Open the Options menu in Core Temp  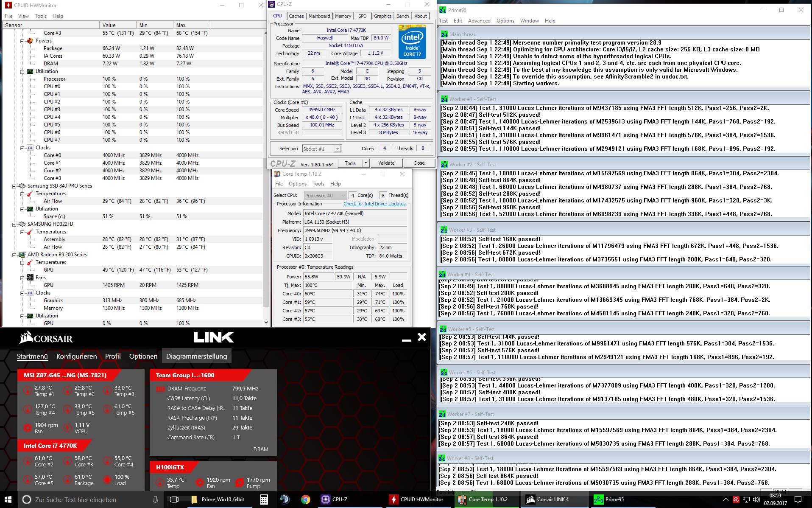coord(297,184)
